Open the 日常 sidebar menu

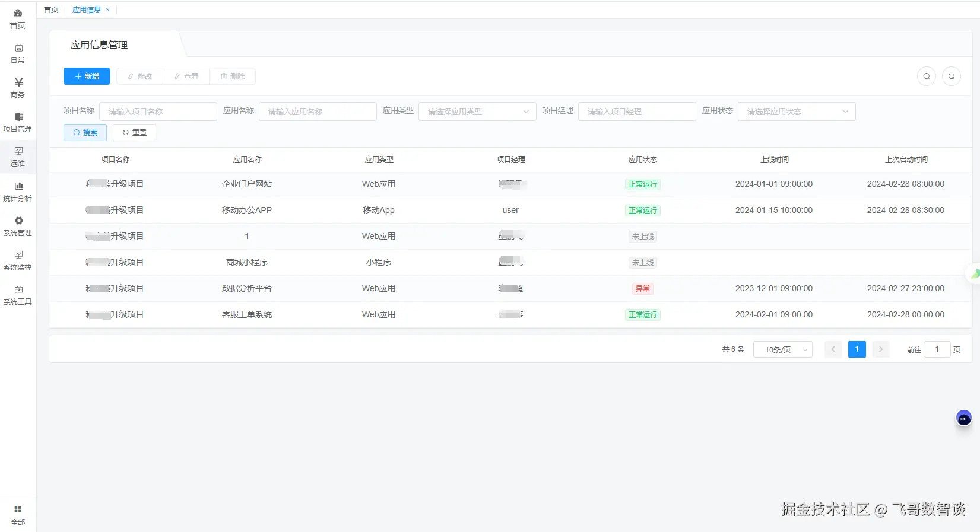(18, 53)
